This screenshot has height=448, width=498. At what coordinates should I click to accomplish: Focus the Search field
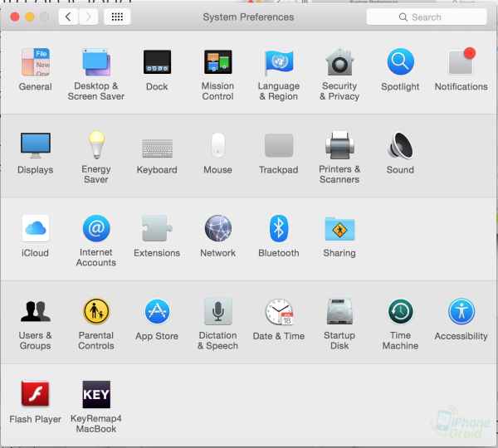tap(427, 17)
